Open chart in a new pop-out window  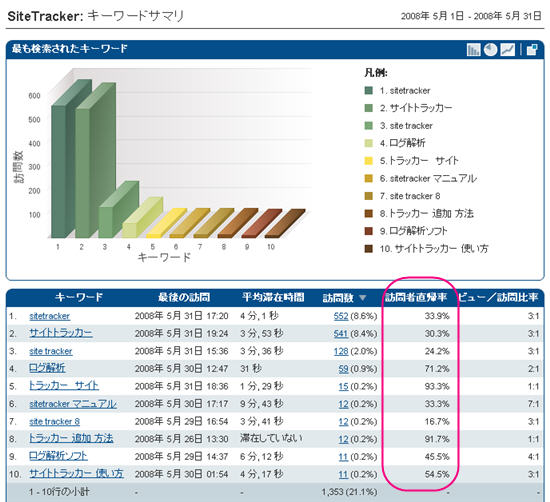point(532,49)
